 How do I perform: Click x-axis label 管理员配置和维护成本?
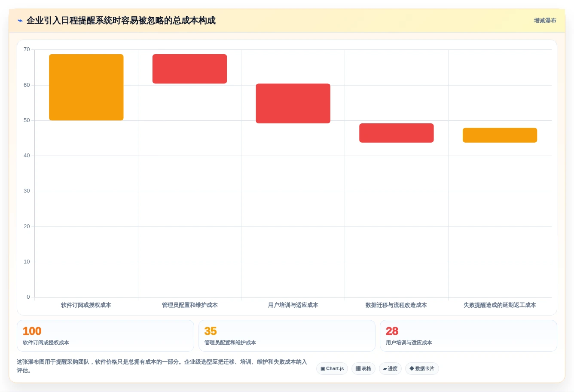(x=189, y=305)
